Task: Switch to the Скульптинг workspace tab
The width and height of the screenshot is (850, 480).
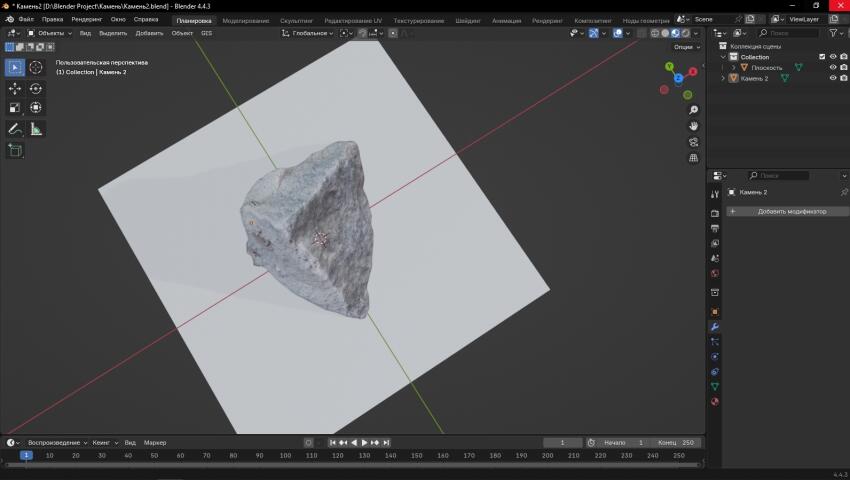Action: 297,21
